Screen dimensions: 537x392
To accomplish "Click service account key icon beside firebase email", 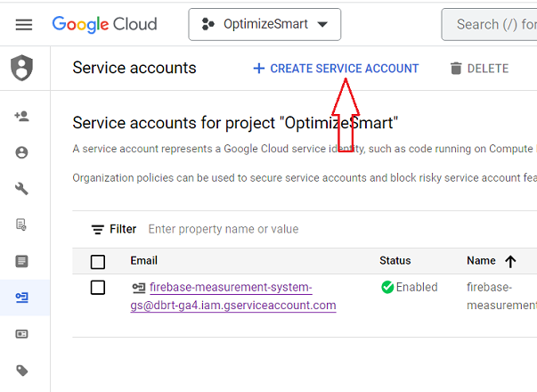I will (x=139, y=288).
